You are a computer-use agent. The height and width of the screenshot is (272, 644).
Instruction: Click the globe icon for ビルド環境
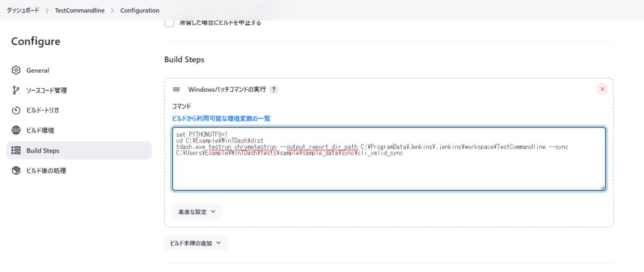coord(16,131)
